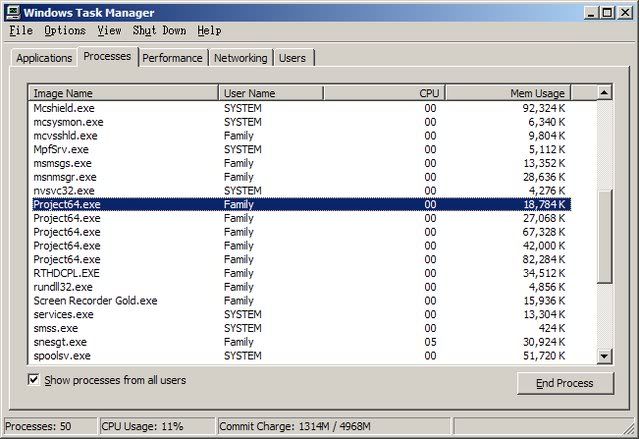Open the Shut Down menu
Image resolution: width=639 pixels, height=439 pixels.
tap(159, 31)
